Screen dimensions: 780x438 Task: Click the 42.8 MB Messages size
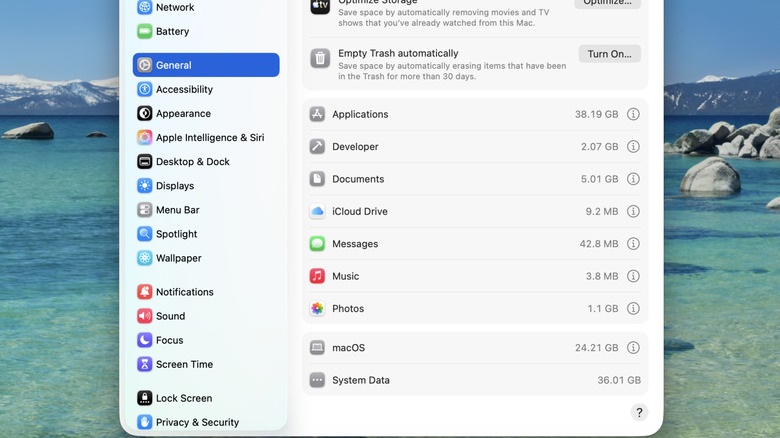pos(599,243)
